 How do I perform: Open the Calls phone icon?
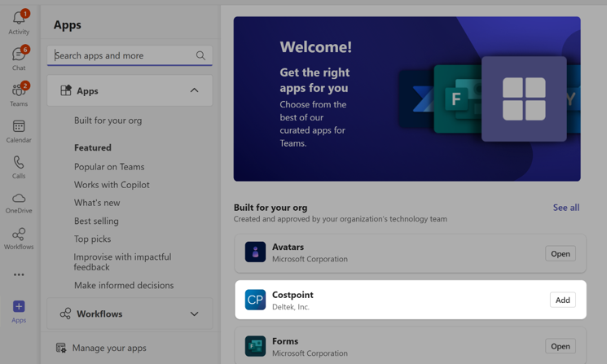click(x=18, y=164)
